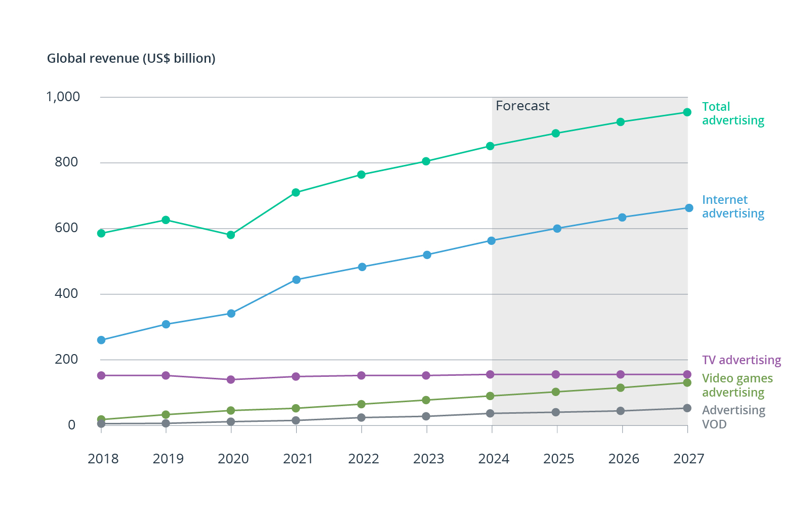Select the 2027 Total advertising data point
The height and width of the screenshot is (522, 812).
687,112
